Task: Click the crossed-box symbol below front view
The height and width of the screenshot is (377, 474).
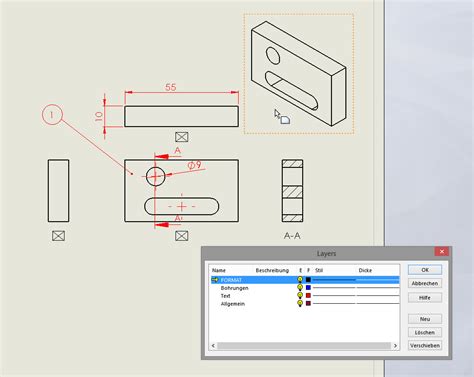Action: (181, 236)
